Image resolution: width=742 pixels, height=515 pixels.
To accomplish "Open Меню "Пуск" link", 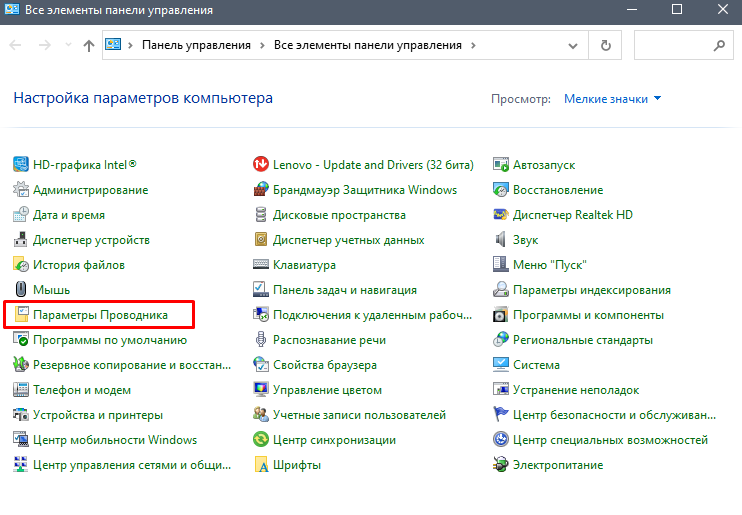I will tap(549, 265).
